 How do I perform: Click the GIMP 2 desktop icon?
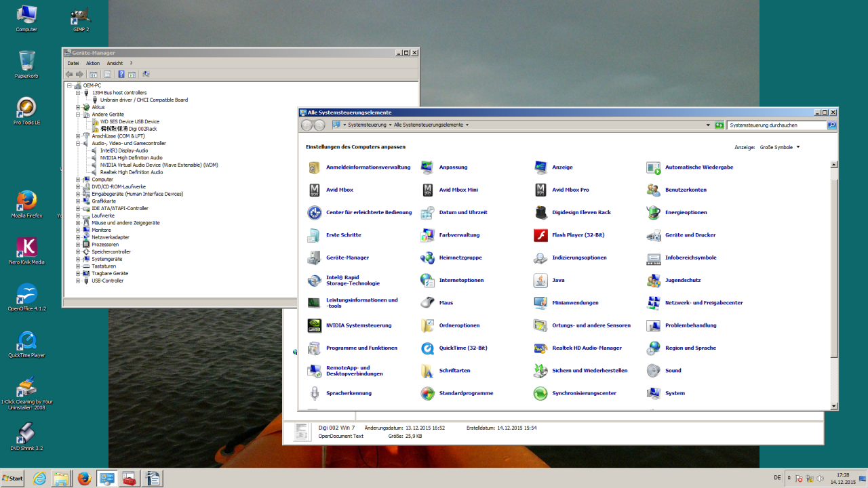81,19
